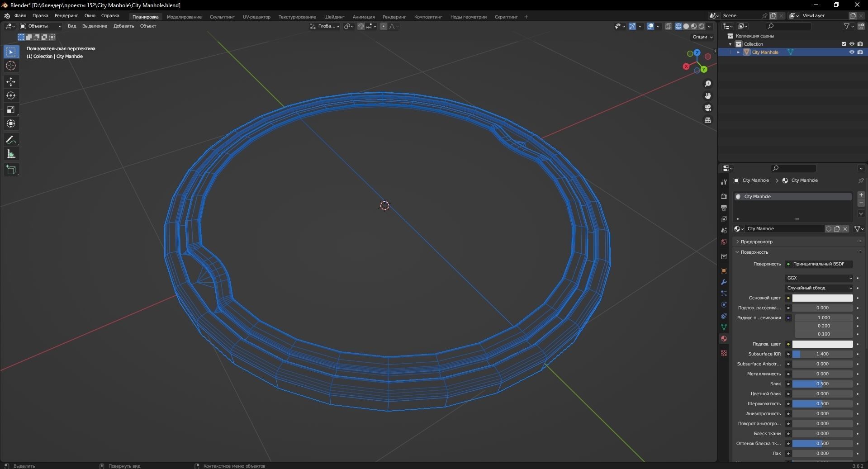
Task: Disable Collection in renders camera icon
Action: pos(860,44)
